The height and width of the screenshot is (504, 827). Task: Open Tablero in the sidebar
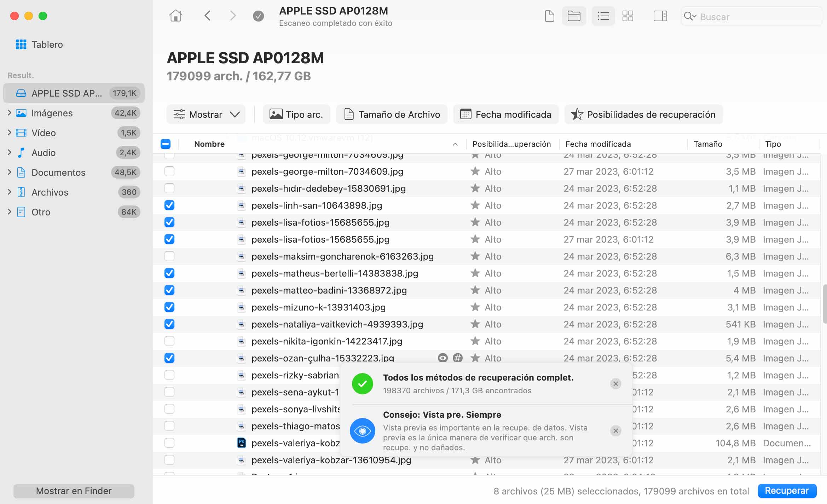click(x=47, y=45)
